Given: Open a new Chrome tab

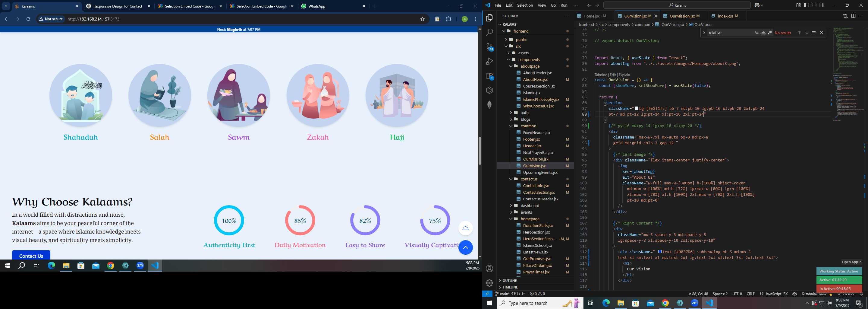Looking at the screenshot, I should 375,6.
